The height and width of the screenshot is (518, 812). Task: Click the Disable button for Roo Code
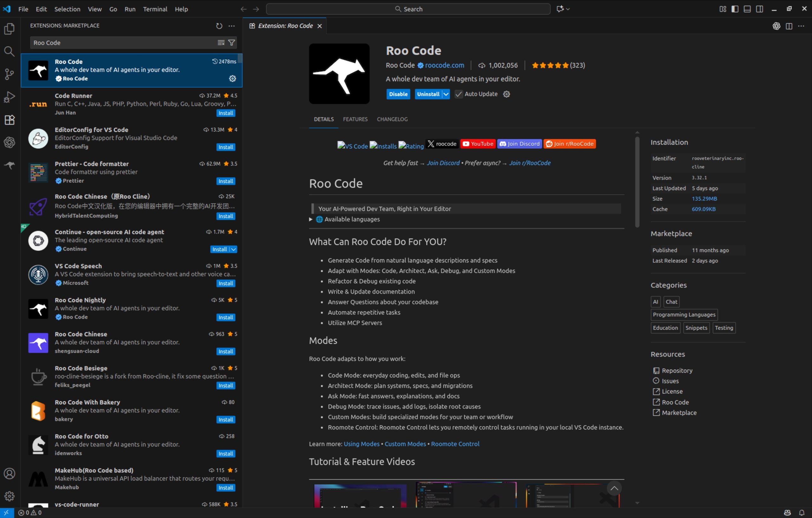coord(398,94)
